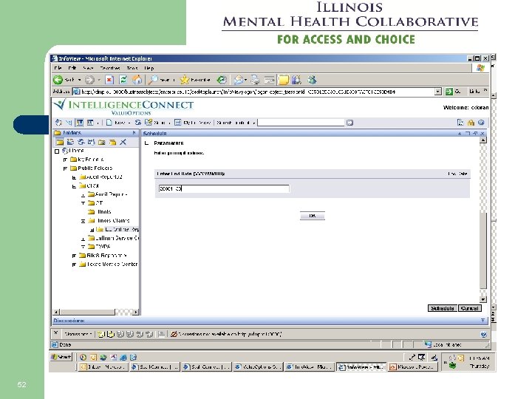Open the Favorites menu
Screen dimensions: 532x399
click(x=110, y=68)
